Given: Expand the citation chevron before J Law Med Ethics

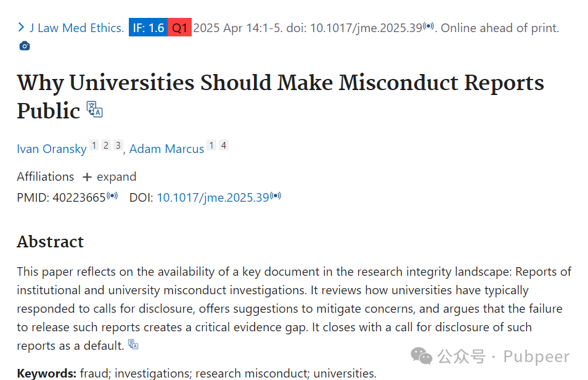Looking at the screenshot, I should (21, 27).
